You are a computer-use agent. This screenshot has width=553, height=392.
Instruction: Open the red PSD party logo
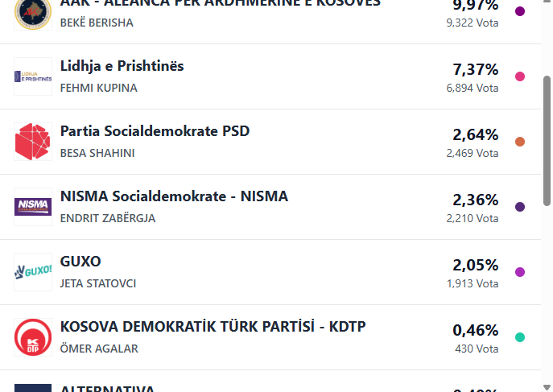tap(33, 142)
